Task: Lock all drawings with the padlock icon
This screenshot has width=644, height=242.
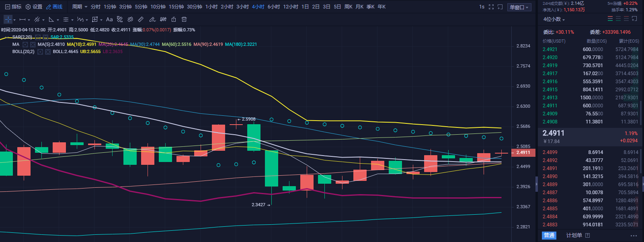Action: tap(174, 19)
